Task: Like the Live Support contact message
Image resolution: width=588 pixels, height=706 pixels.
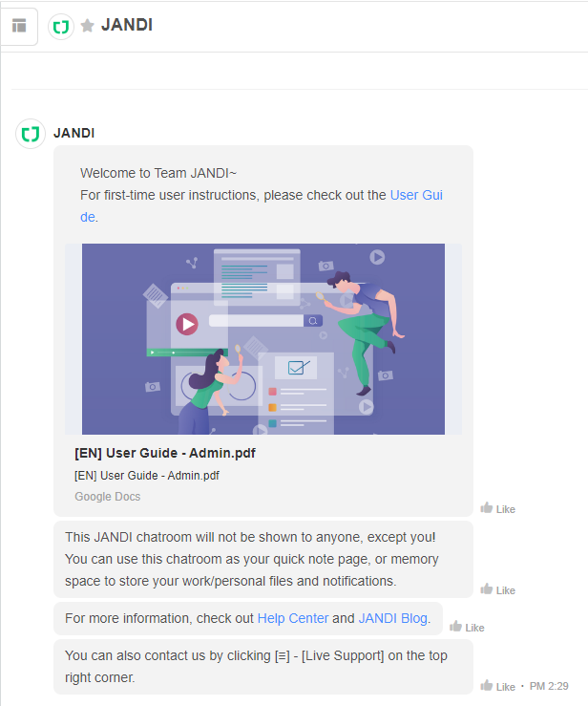Action: 498,686
